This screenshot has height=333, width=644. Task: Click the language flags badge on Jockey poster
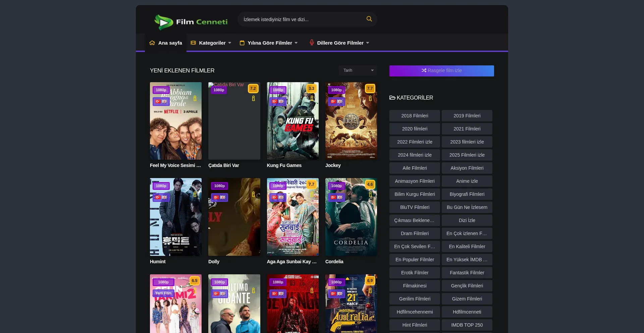(x=336, y=101)
